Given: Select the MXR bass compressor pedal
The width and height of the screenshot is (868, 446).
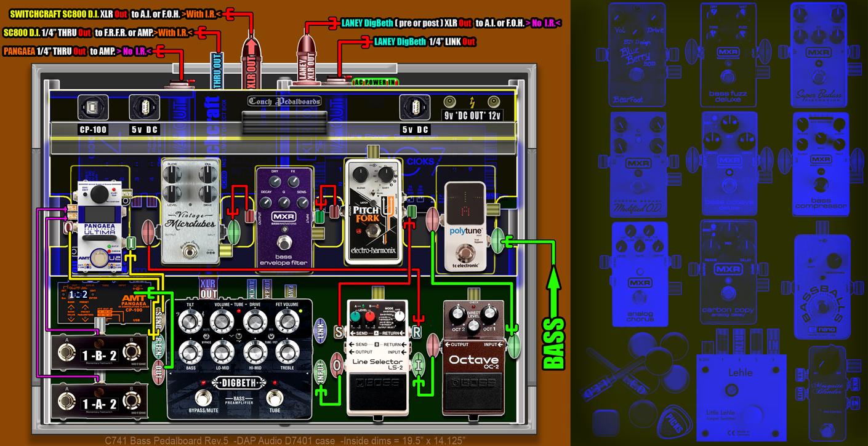Looking at the screenshot, I should [821, 164].
